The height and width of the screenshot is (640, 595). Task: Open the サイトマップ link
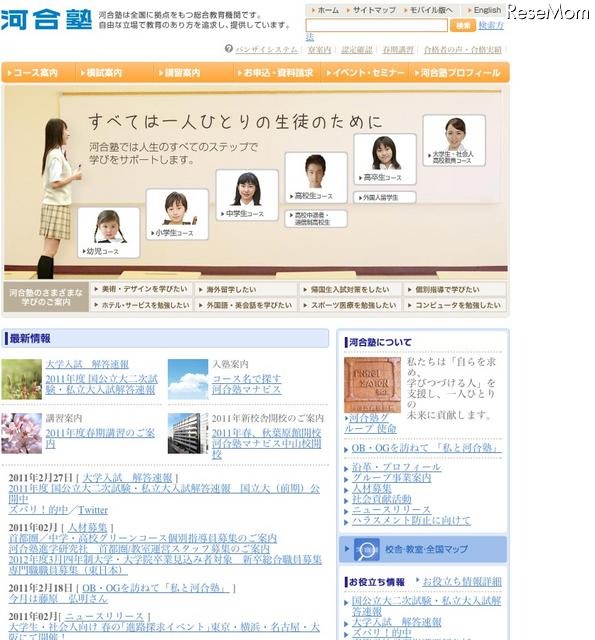pos(371,10)
